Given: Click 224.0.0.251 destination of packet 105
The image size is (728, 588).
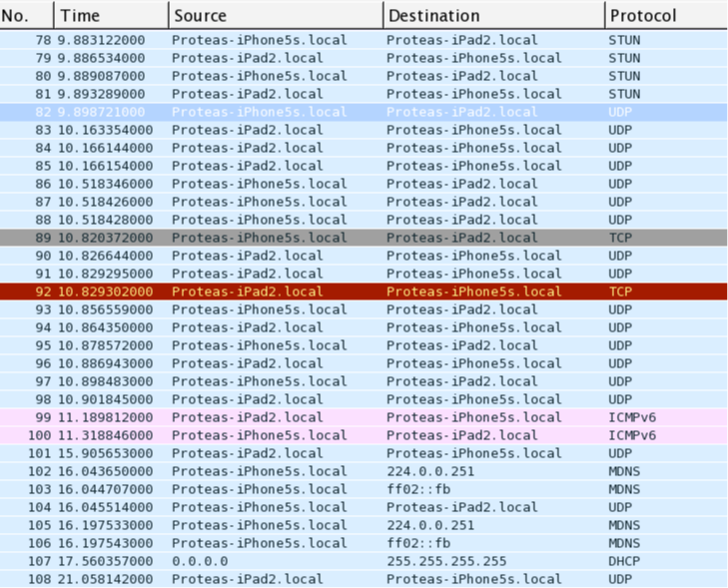Looking at the screenshot, I should (x=430, y=526).
